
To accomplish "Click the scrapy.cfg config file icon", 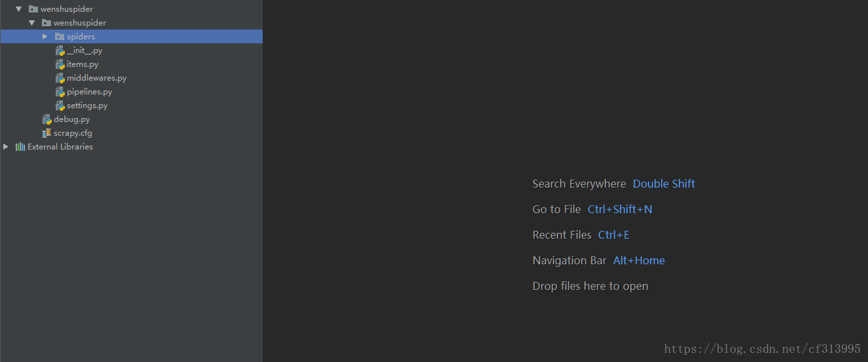I will coord(47,133).
